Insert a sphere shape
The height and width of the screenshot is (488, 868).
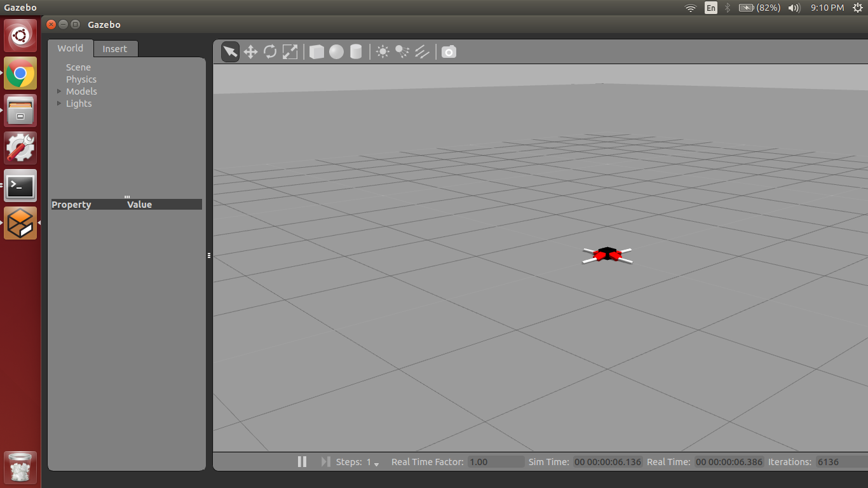336,52
